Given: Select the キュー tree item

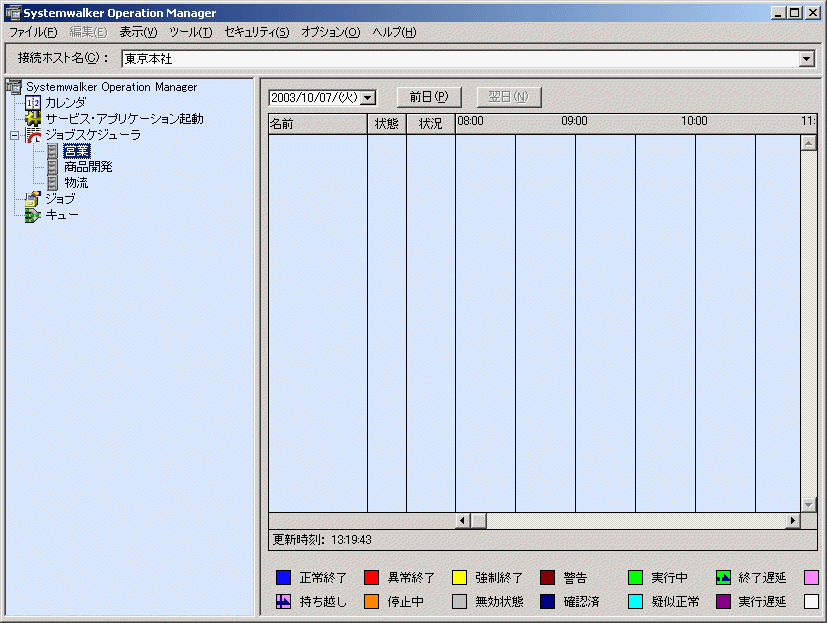Looking at the screenshot, I should coord(62,215).
